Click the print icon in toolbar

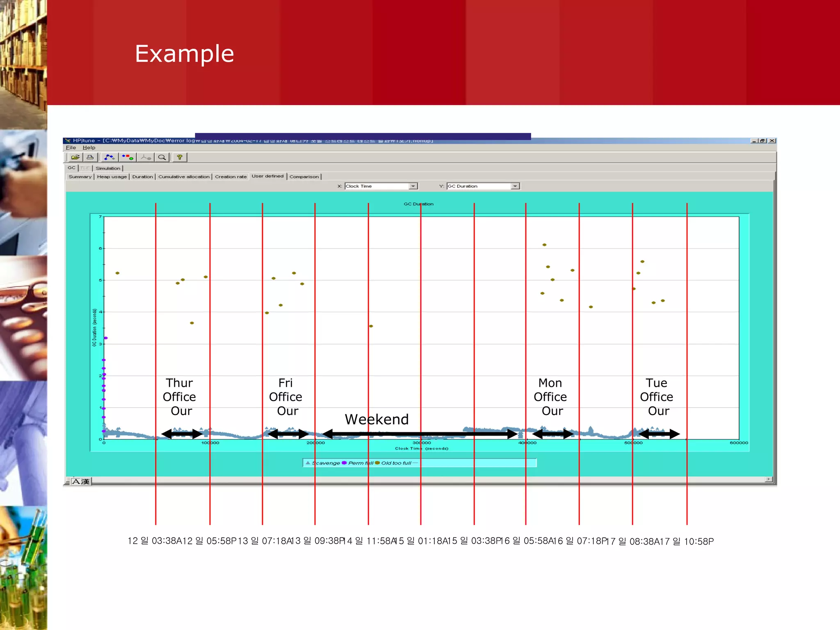[90, 157]
